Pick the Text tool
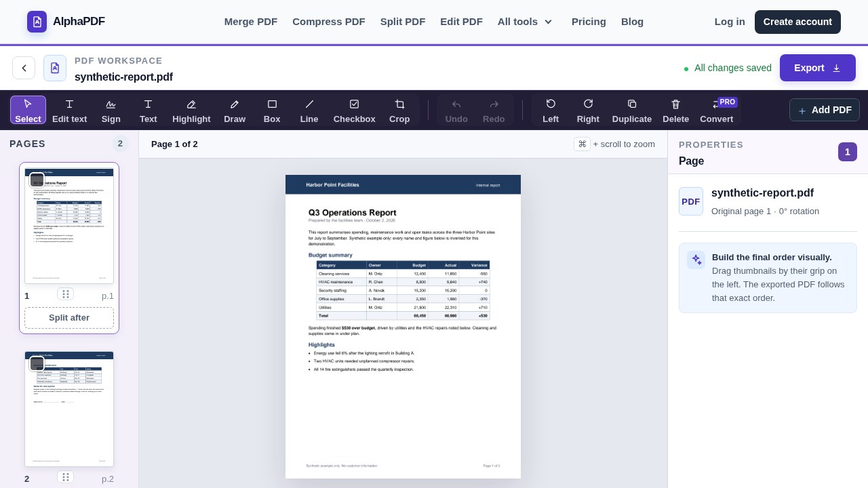Viewport: 868px width, 488px height. pos(149,110)
